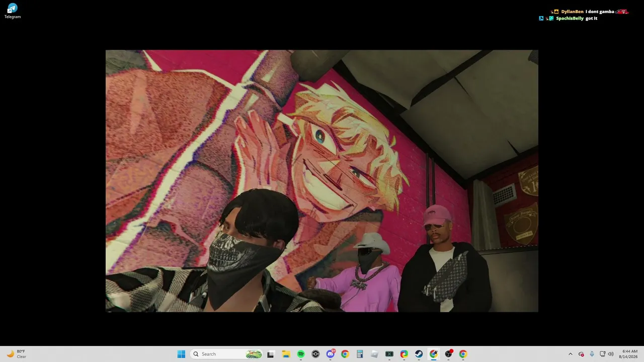Switch to Steam on the taskbar
The image size is (644, 362).
419,354
